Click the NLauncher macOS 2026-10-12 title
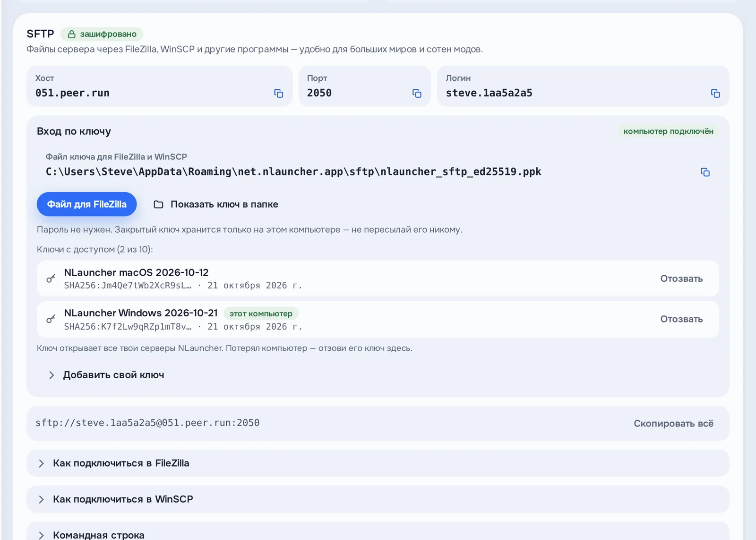 [136, 272]
